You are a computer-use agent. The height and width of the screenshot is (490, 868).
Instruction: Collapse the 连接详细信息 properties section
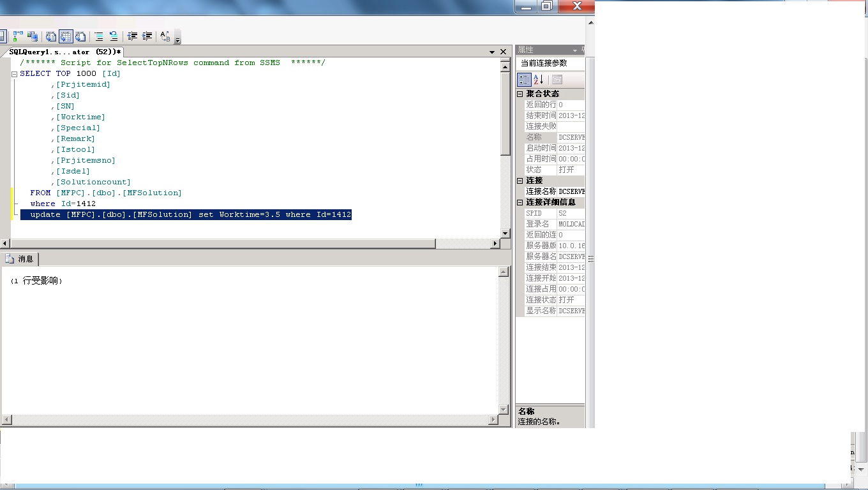point(520,202)
